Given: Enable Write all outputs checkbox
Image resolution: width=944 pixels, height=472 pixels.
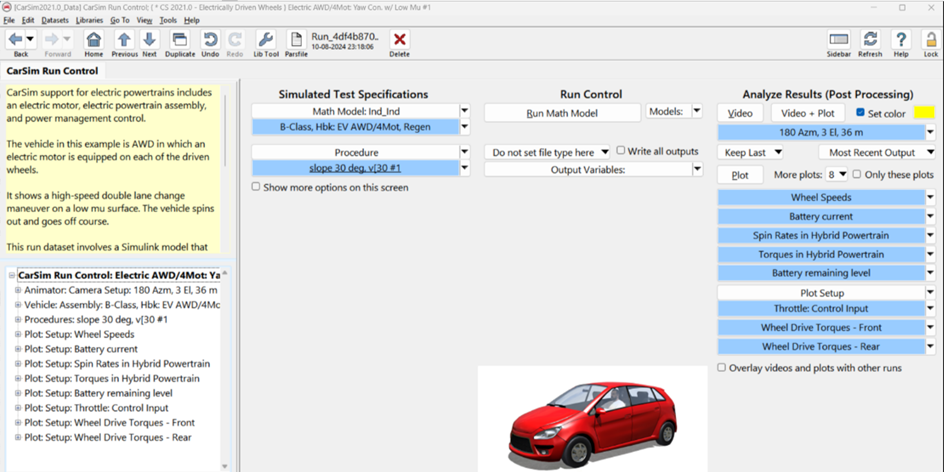Looking at the screenshot, I should coord(621,151).
